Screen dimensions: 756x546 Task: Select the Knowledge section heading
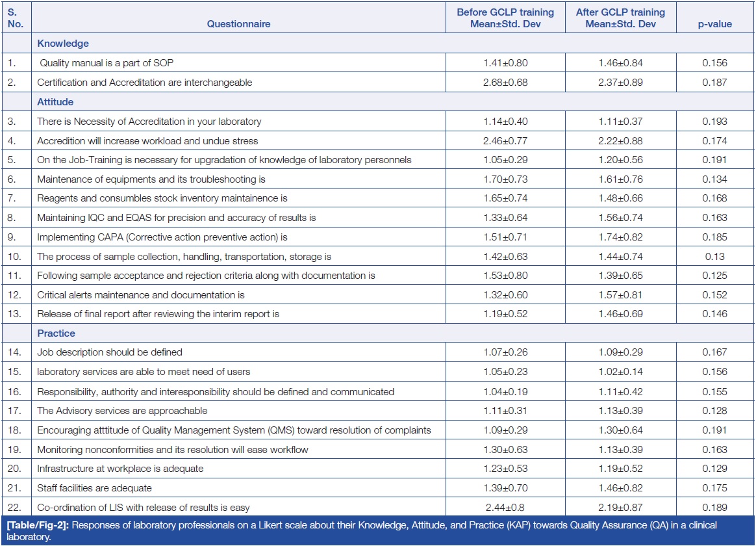click(63, 44)
